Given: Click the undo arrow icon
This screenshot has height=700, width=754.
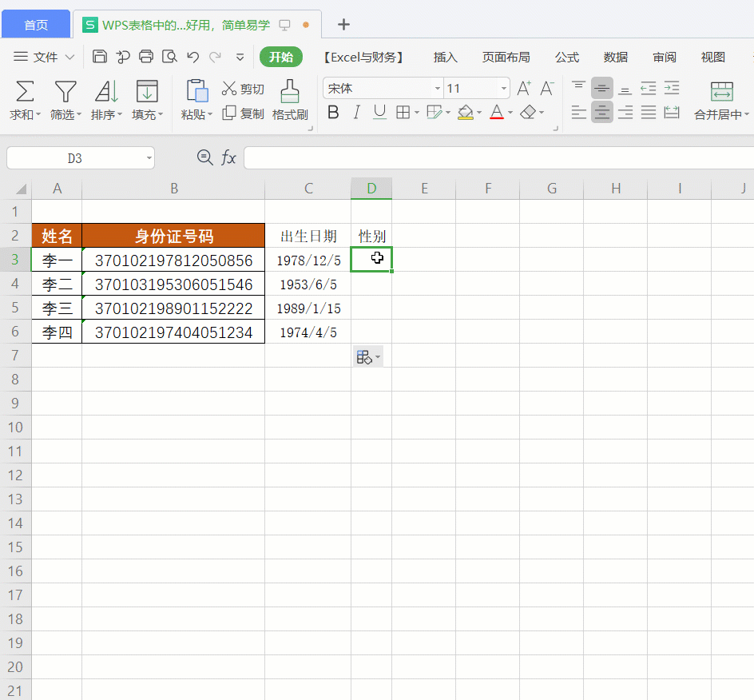Looking at the screenshot, I should coord(192,57).
